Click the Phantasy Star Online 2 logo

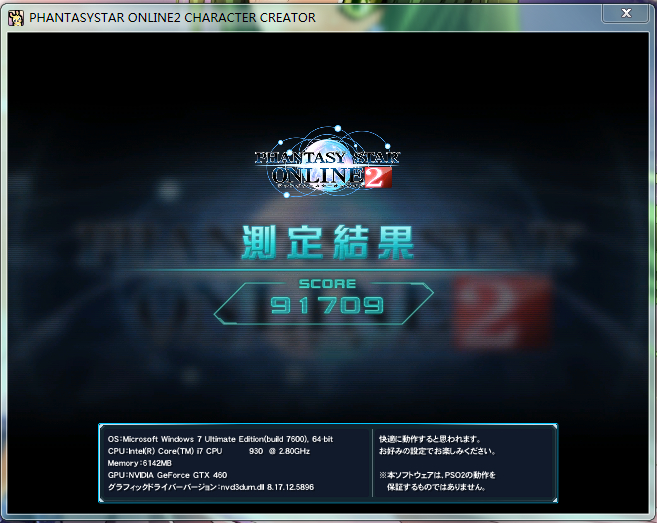[328, 162]
